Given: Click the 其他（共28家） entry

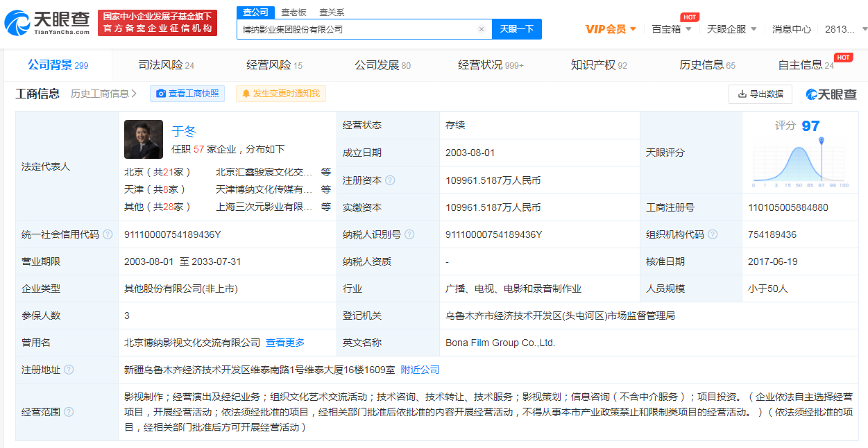Looking at the screenshot, I should pos(158,207).
